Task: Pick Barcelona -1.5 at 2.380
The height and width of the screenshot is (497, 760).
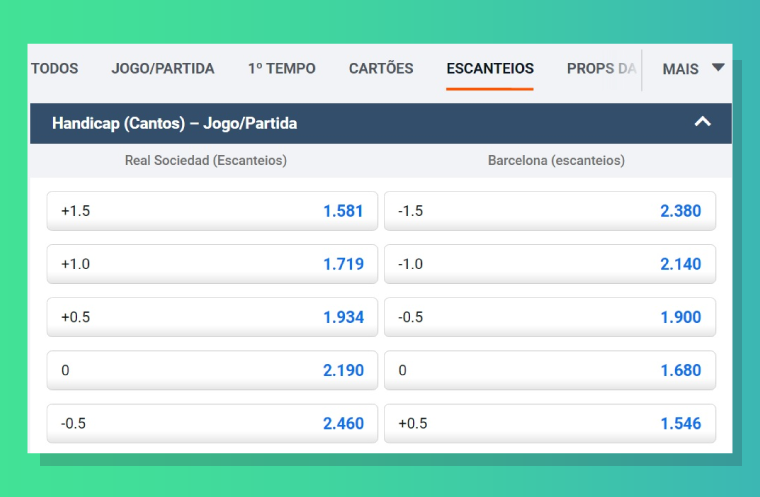Action: (x=550, y=211)
